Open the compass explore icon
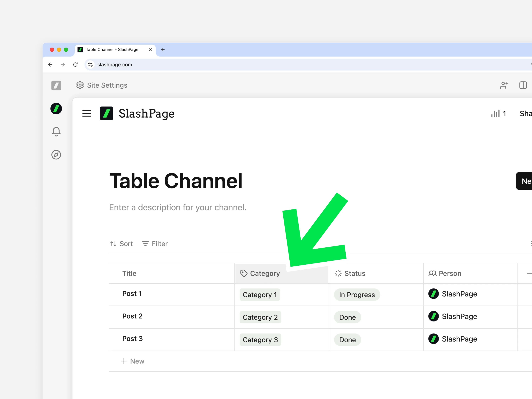Screen dimensions: 532x399 tap(56, 155)
